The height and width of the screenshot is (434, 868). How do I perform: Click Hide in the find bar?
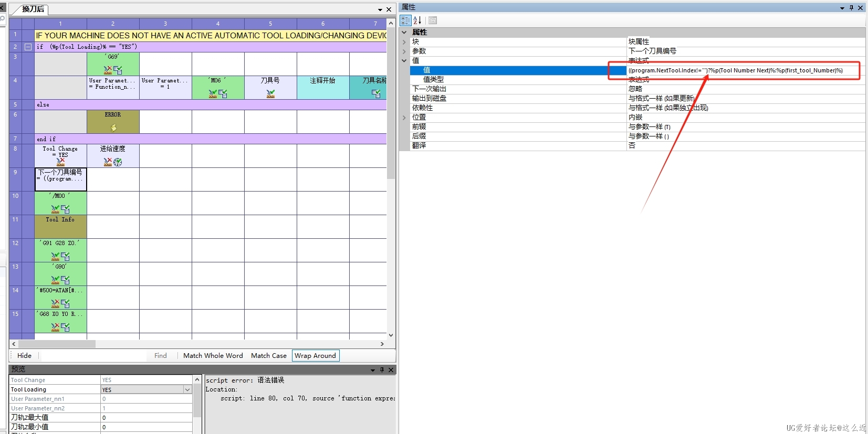(24, 355)
